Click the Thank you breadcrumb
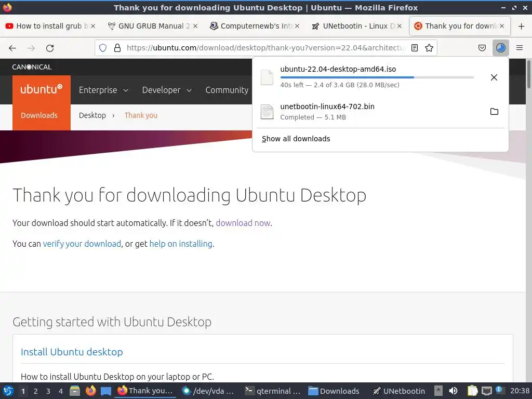The width and height of the screenshot is (532, 399). point(141,115)
